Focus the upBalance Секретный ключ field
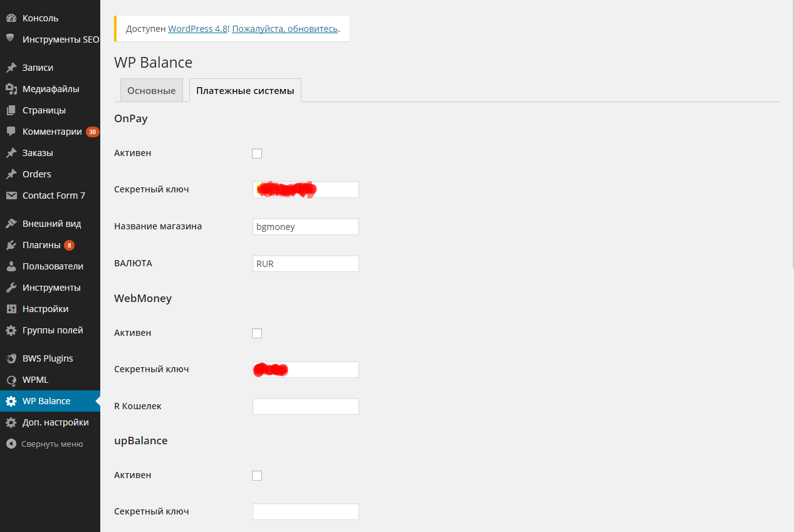 coord(306,512)
